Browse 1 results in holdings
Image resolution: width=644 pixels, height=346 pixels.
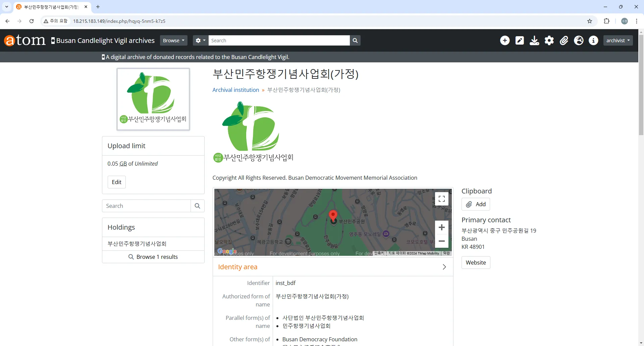153,257
